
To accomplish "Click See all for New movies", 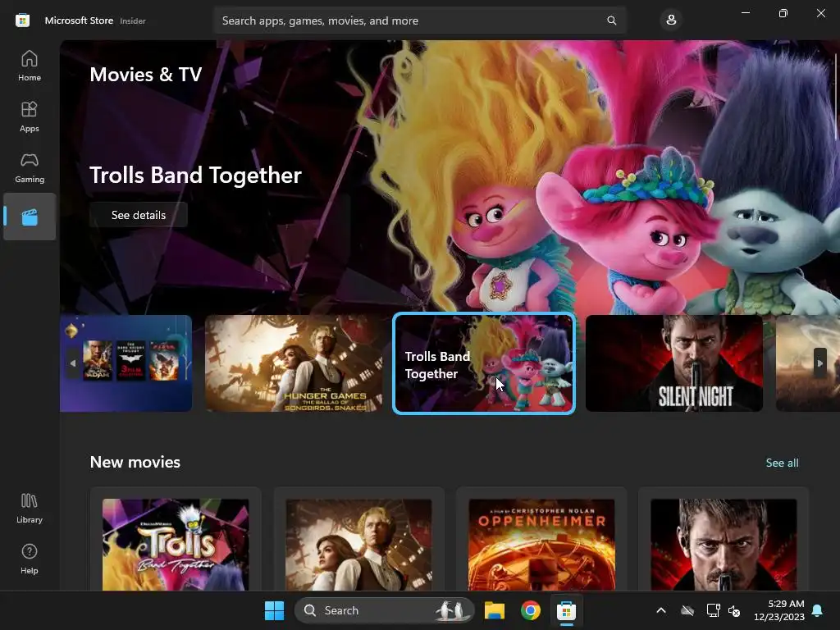I will (782, 463).
